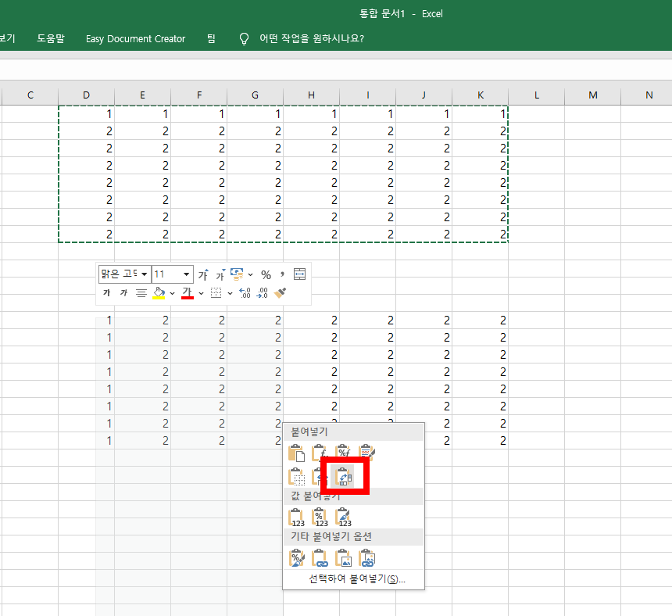Select column G header
Screen dimensions: 672x616
pyautogui.click(x=255, y=95)
